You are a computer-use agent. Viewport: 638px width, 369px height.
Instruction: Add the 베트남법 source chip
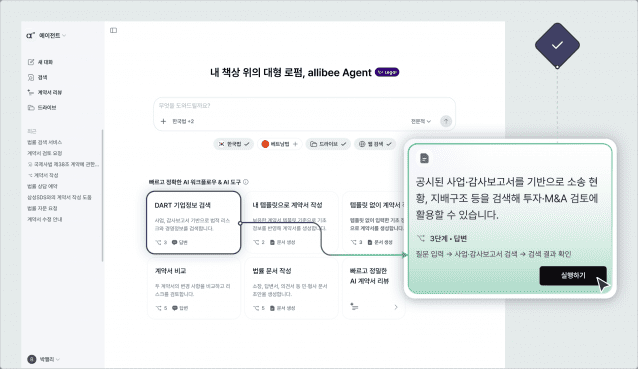point(280,144)
